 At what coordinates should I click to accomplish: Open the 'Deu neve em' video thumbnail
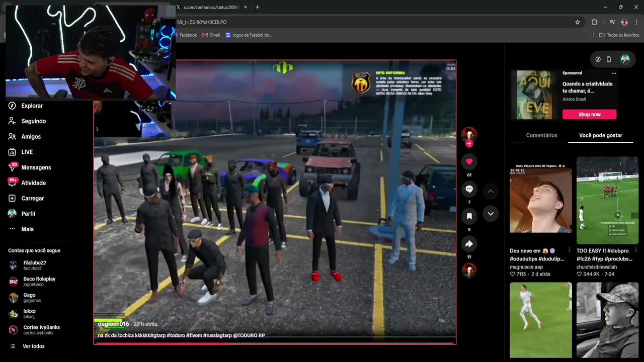[x=540, y=200]
